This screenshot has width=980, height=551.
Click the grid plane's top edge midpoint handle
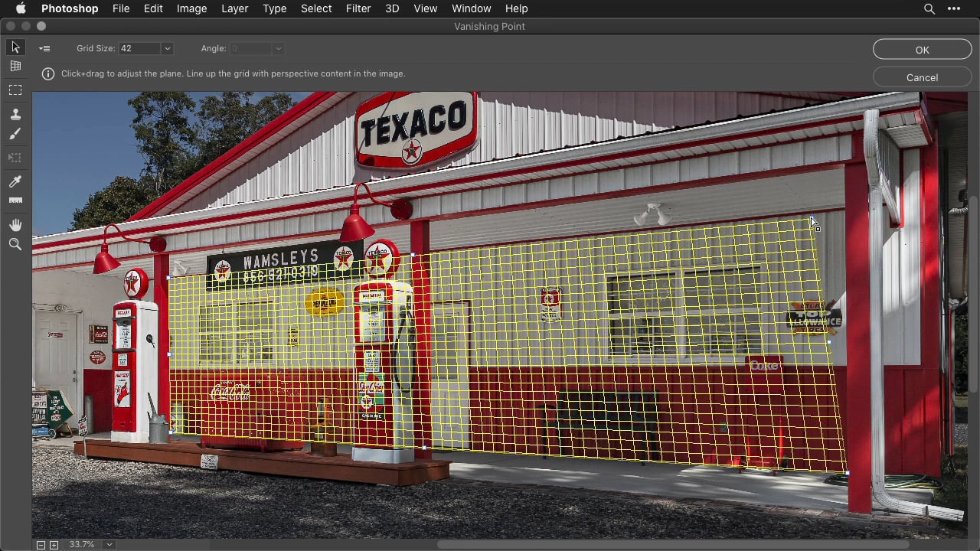click(x=413, y=255)
